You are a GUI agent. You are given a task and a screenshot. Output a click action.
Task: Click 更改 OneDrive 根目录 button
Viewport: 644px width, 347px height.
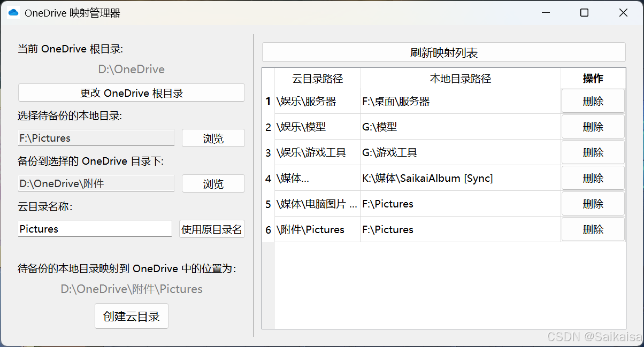tap(132, 93)
